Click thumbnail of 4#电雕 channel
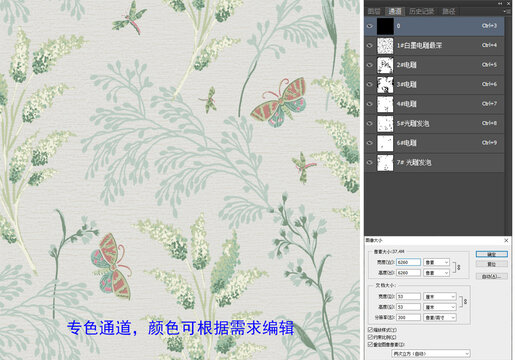 click(x=385, y=104)
